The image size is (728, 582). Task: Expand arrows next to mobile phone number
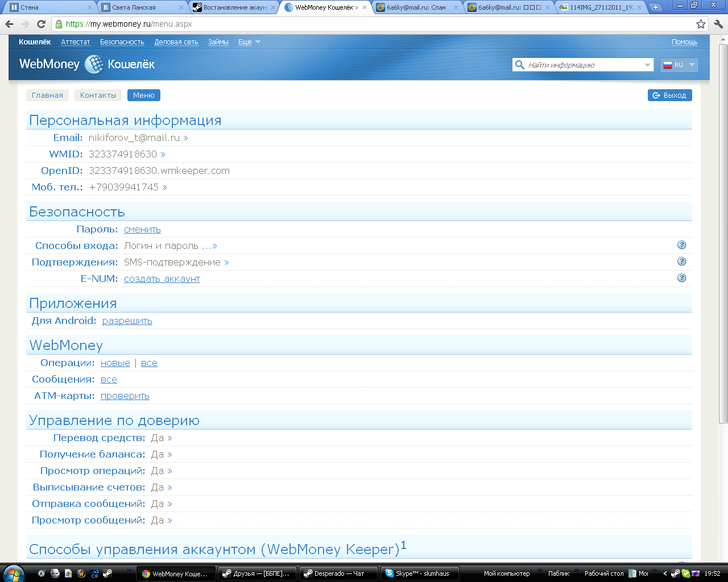pos(164,188)
